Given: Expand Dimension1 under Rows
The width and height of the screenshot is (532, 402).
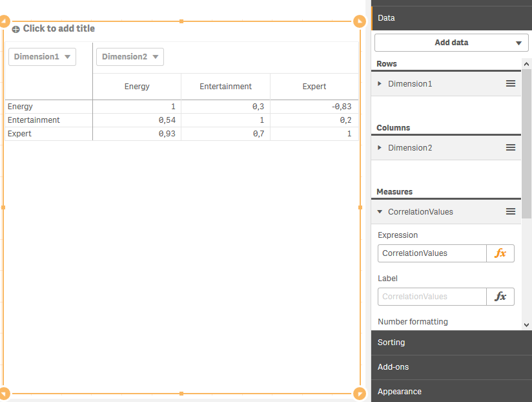Looking at the screenshot, I should click(x=380, y=84).
